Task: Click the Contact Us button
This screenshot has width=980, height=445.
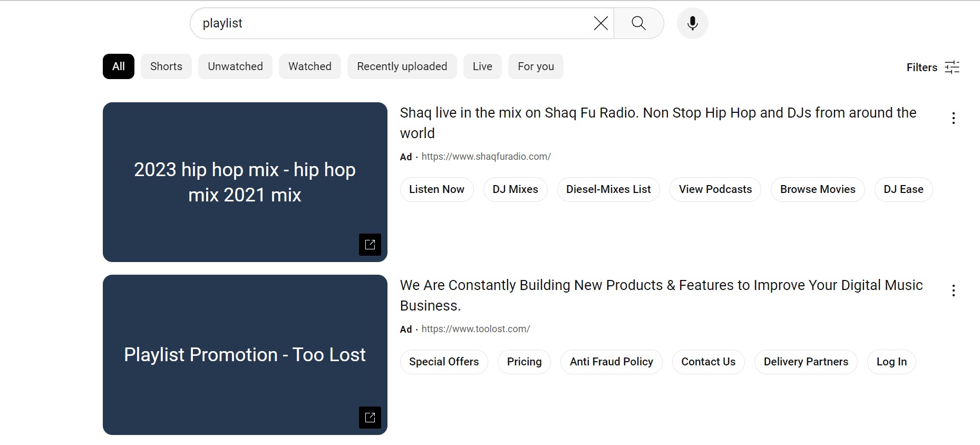Action: coord(708,362)
